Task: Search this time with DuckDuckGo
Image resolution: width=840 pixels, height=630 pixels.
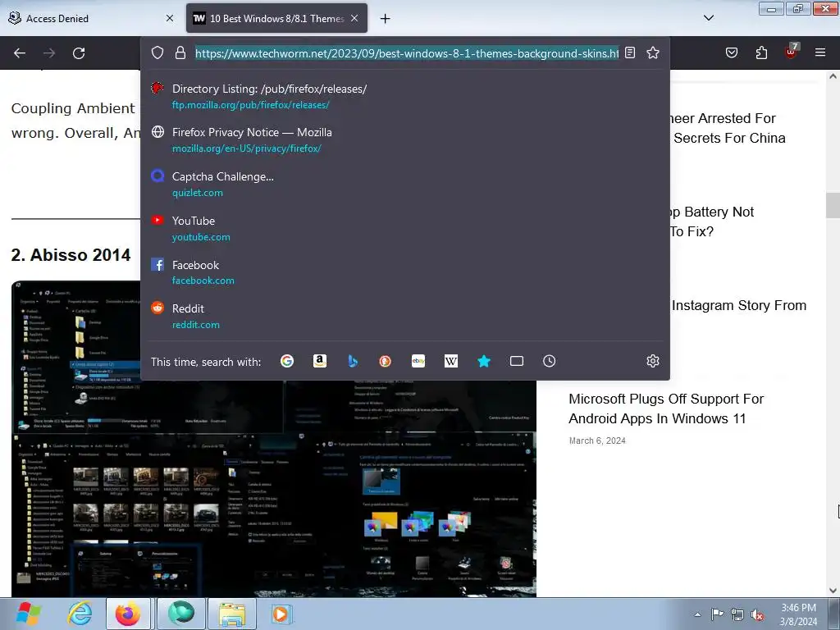Action: 386,361
